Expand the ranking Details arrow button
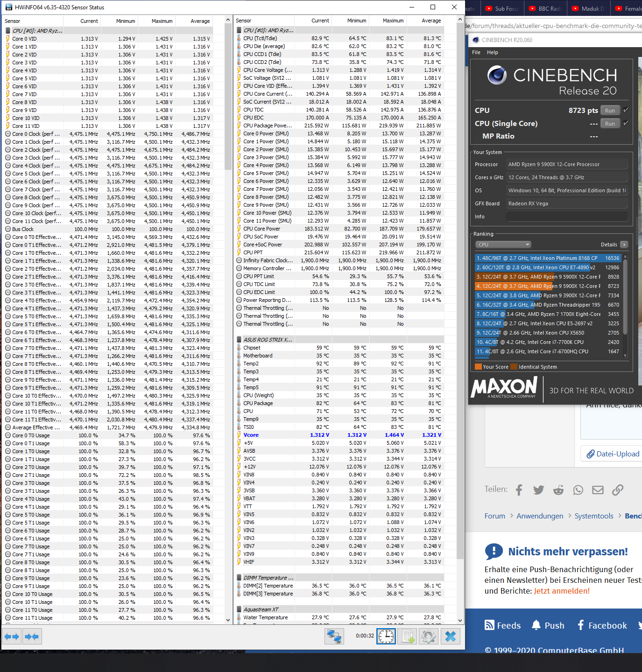 point(624,245)
